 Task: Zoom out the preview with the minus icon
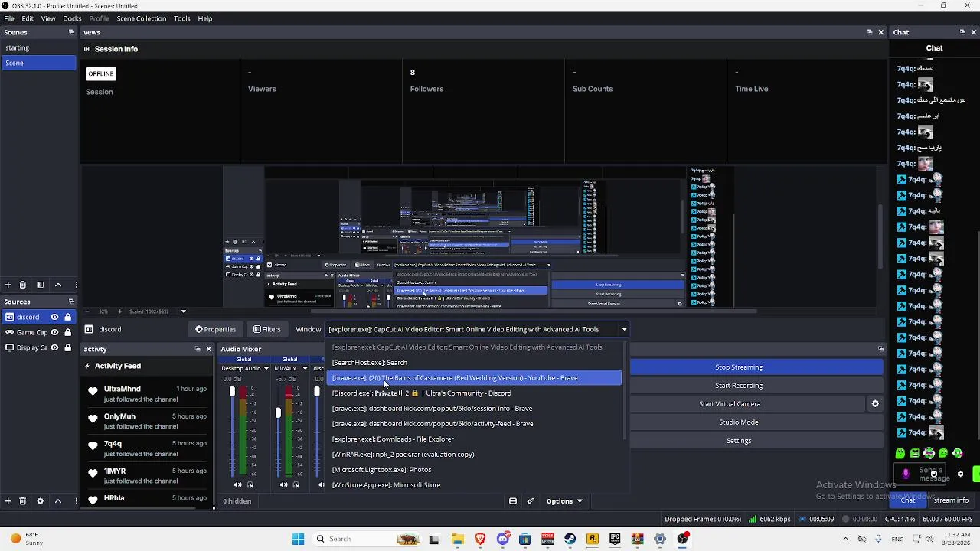pyautogui.click(x=87, y=311)
